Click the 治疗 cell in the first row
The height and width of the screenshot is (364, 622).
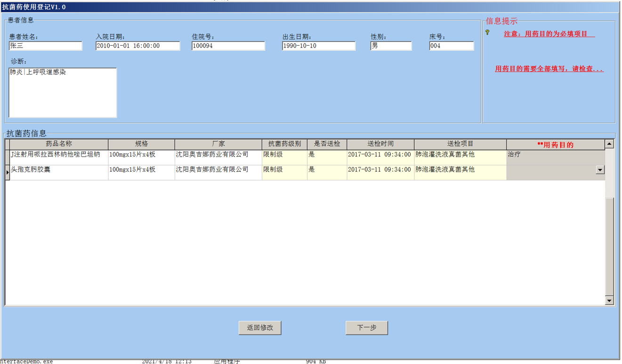click(556, 158)
